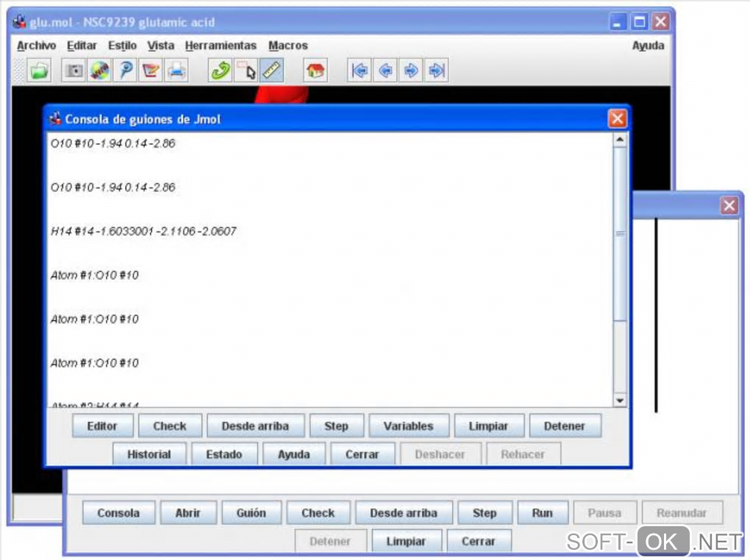
Task: Go to next frame arrow icon
Action: [x=410, y=71]
